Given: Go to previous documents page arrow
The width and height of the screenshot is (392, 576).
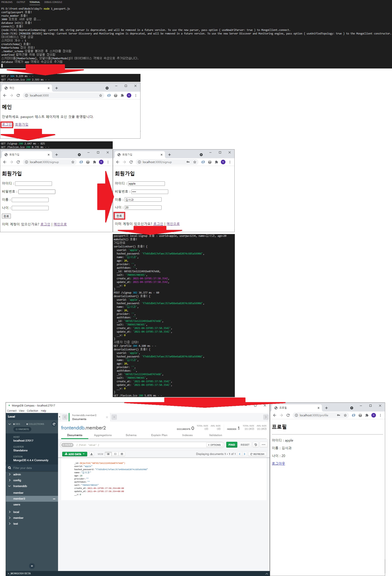Looking at the screenshot, I should pyautogui.click(x=240, y=454).
